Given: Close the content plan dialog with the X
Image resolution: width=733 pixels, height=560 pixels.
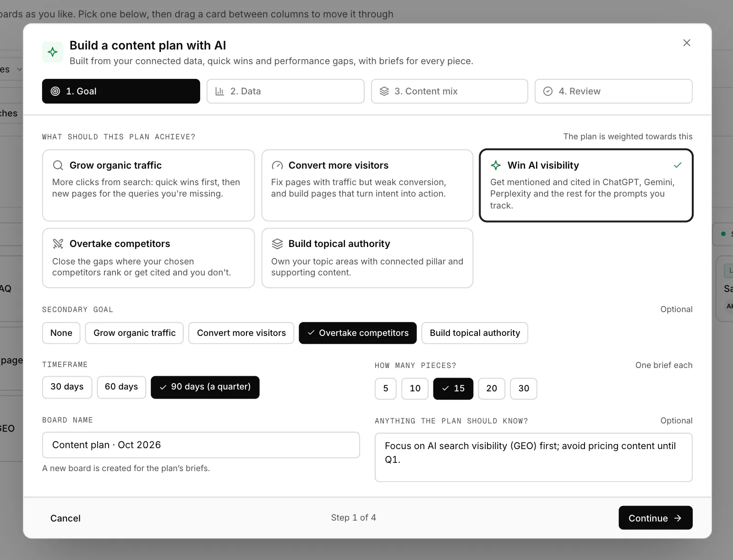Looking at the screenshot, I should click(686, 43).
